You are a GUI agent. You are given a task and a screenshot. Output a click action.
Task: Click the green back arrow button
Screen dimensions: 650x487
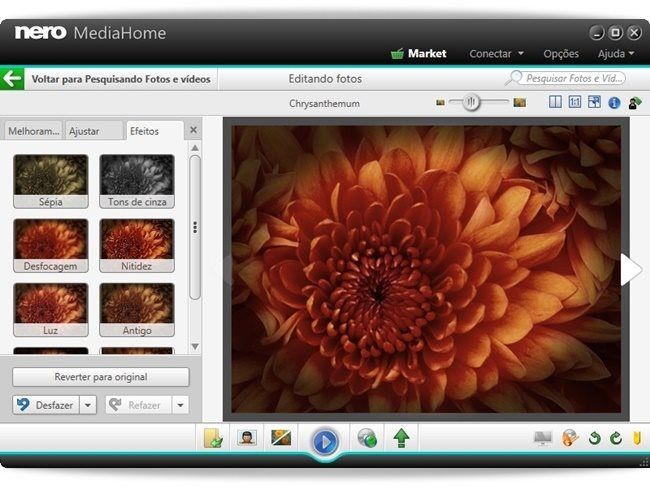tap(12, 78)
